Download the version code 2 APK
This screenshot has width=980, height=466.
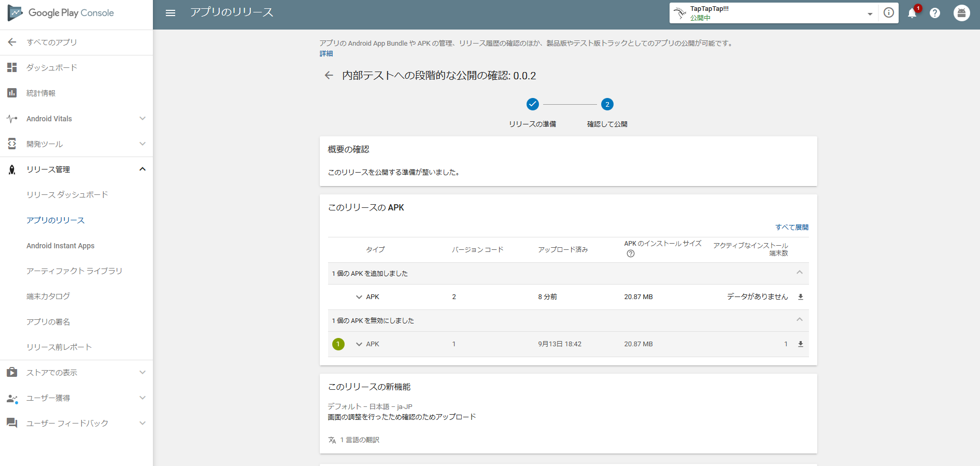tap(801, 297)
